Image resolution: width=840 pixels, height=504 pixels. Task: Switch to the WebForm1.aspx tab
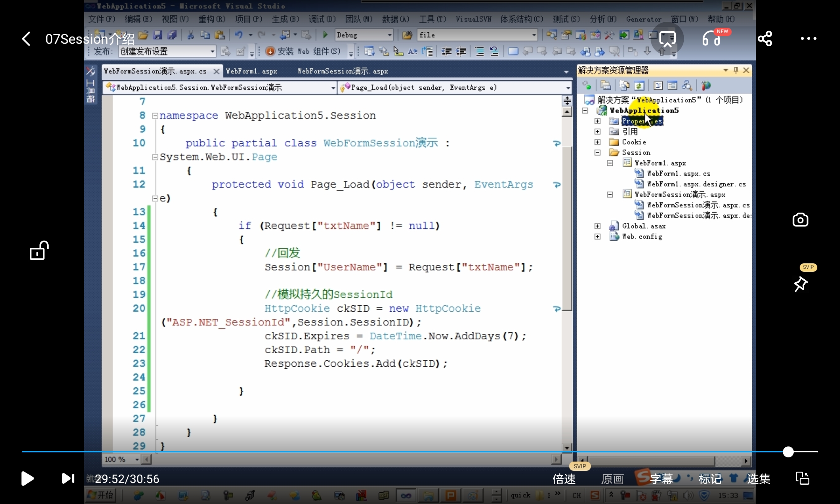point(252,71)
